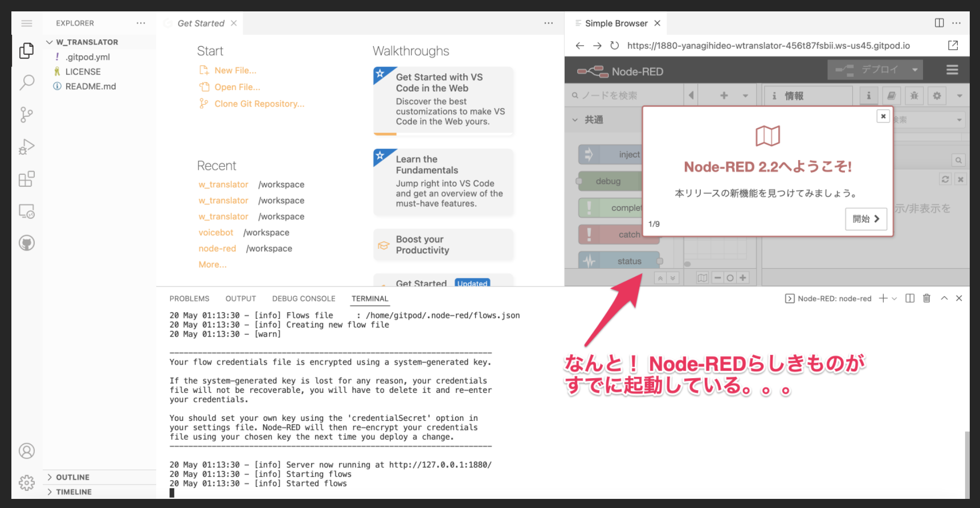The image size is (980, 508).
Task: Click the Clone Git Repository... link
Action: pyautogui.click(x=259, y=104)
